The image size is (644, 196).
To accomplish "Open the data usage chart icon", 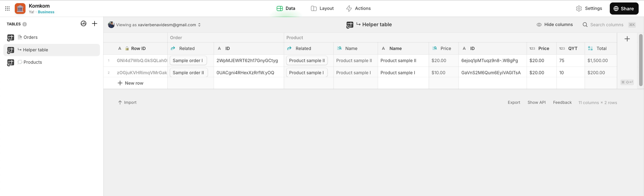I will tap(83, 24).
